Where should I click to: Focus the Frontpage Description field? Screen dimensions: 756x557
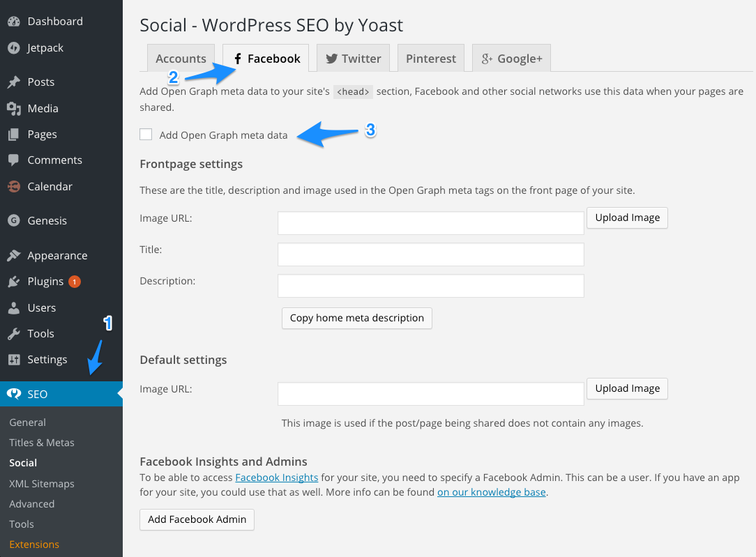[x=430, y=286]
